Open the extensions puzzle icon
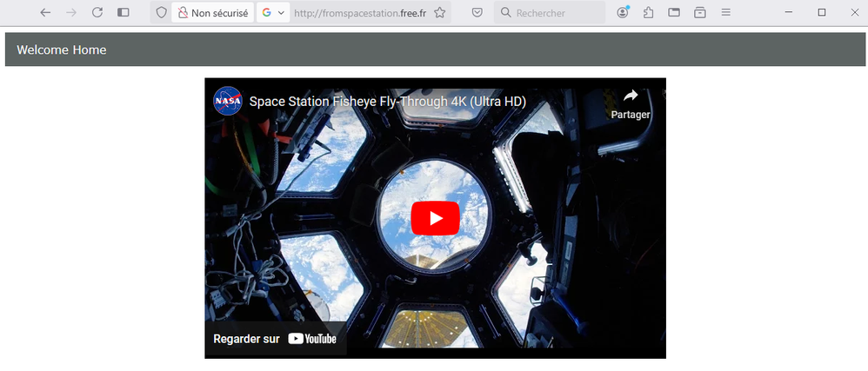868x371 pixels. click(648, 13)
